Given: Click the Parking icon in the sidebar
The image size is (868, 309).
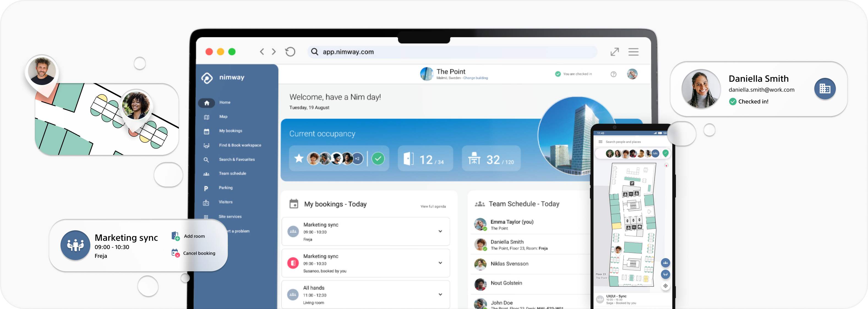Looking at the screenshot, I should pyautogui.click(x=206, y=188).
